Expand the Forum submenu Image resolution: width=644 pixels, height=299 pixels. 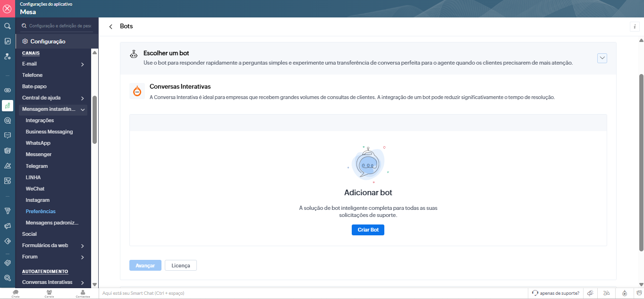pyautogui.click(x=82, y=257)
